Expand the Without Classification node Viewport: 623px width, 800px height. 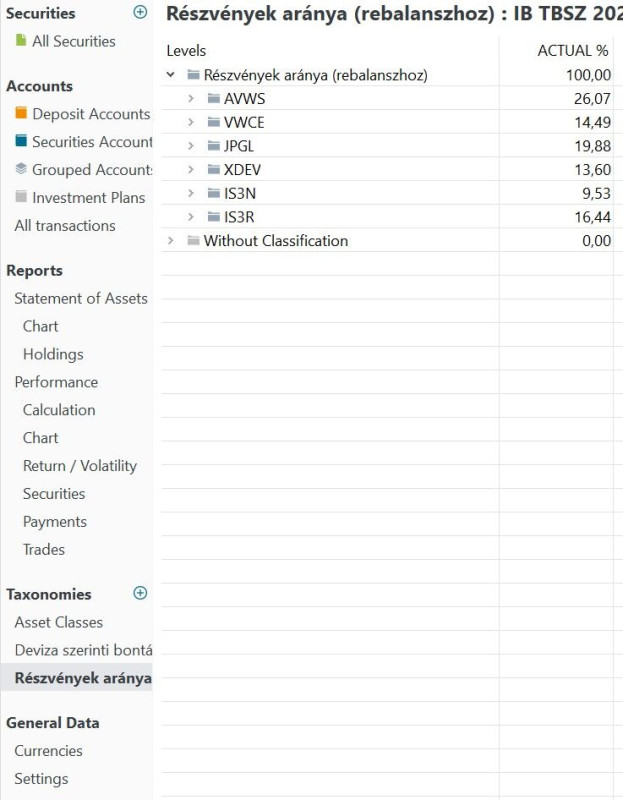coord(171,241)
